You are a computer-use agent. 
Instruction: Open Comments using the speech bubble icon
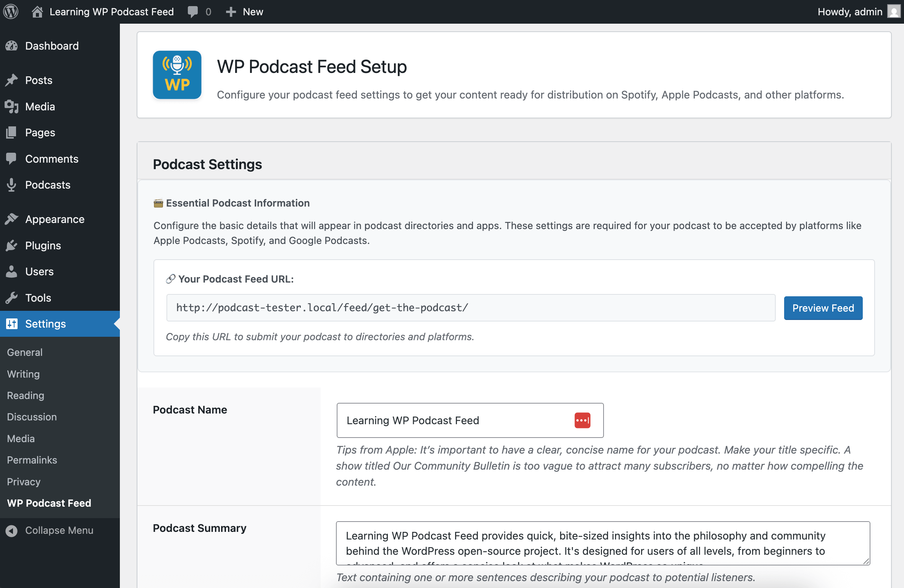[x=12, y=158]
